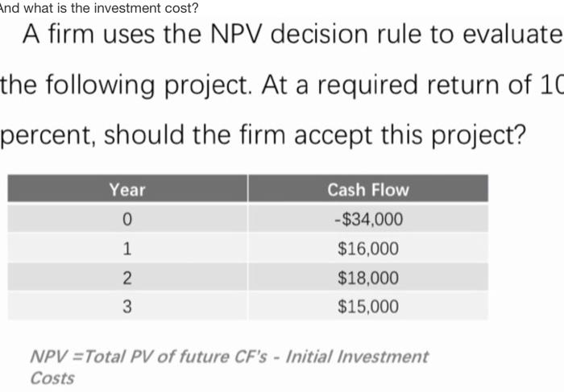The width and height of the screenshot is (564, 392).
Task: Click the Cash Flow column header
Action: (368, 189)
